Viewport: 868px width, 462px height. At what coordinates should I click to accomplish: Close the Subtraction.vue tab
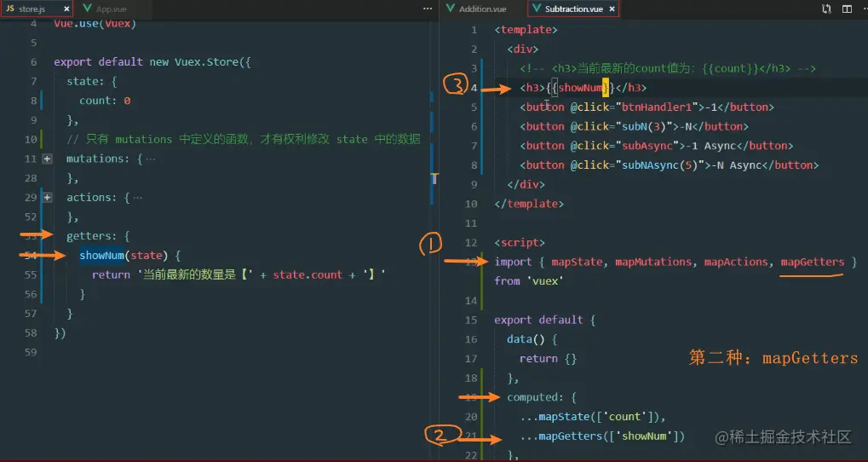(x=612, y=9)
